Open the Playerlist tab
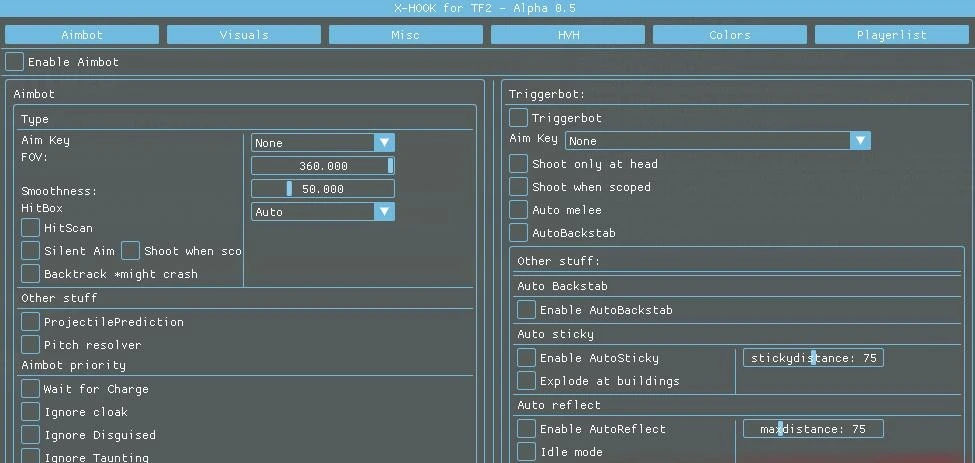 892,35
